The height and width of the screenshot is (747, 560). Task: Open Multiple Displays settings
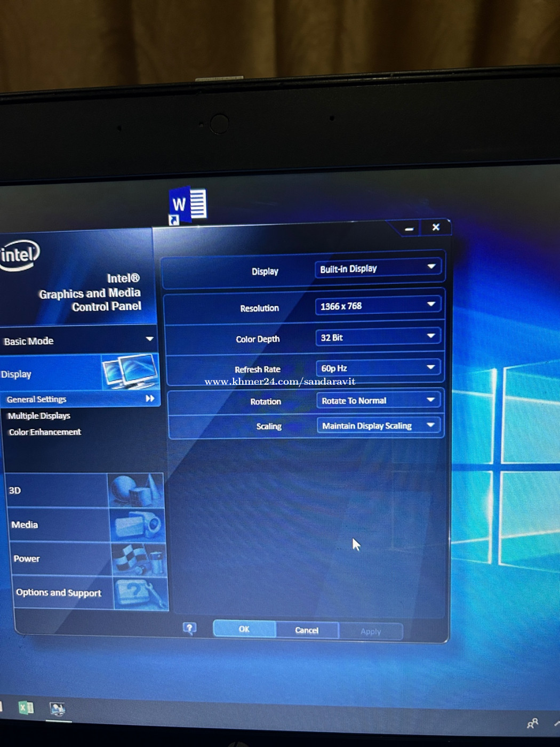tap(39, 416)
